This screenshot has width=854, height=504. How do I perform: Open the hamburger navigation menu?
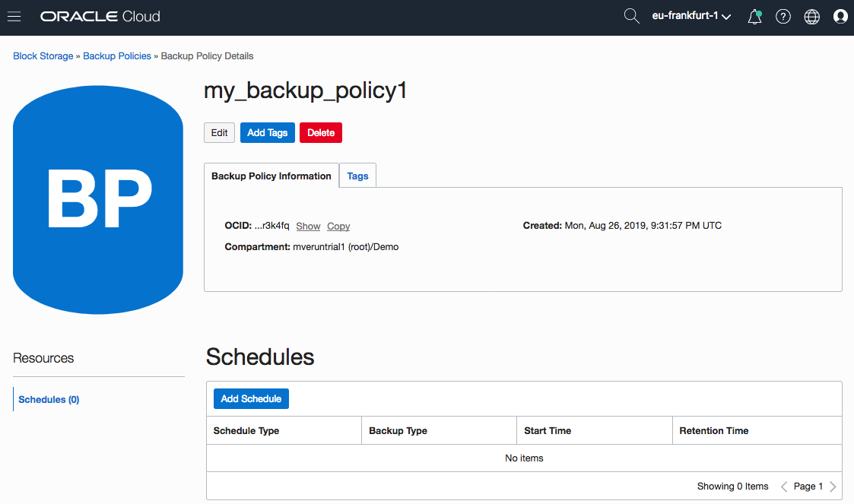(x=14, y=16)
